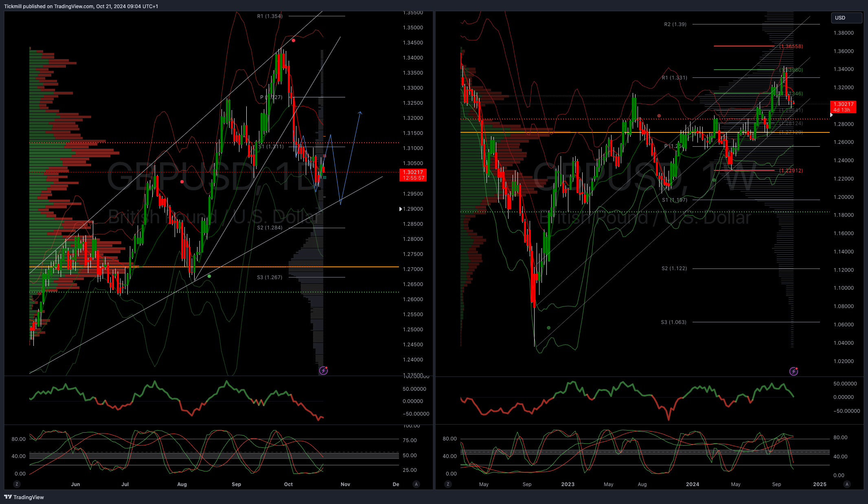The image size is (868, 504).
Task: Click the daily chart lightning events icon
Action: pyautogui.click(x=323, y=370)
